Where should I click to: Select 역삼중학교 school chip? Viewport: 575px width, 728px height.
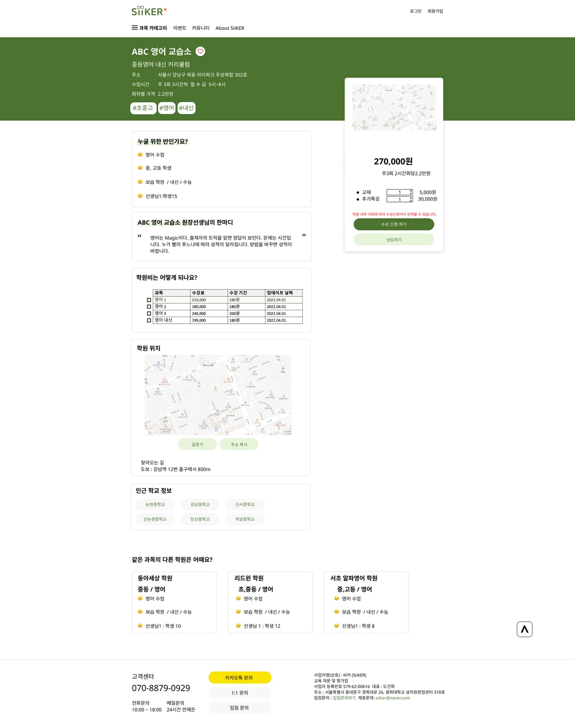tap(245, 519)
